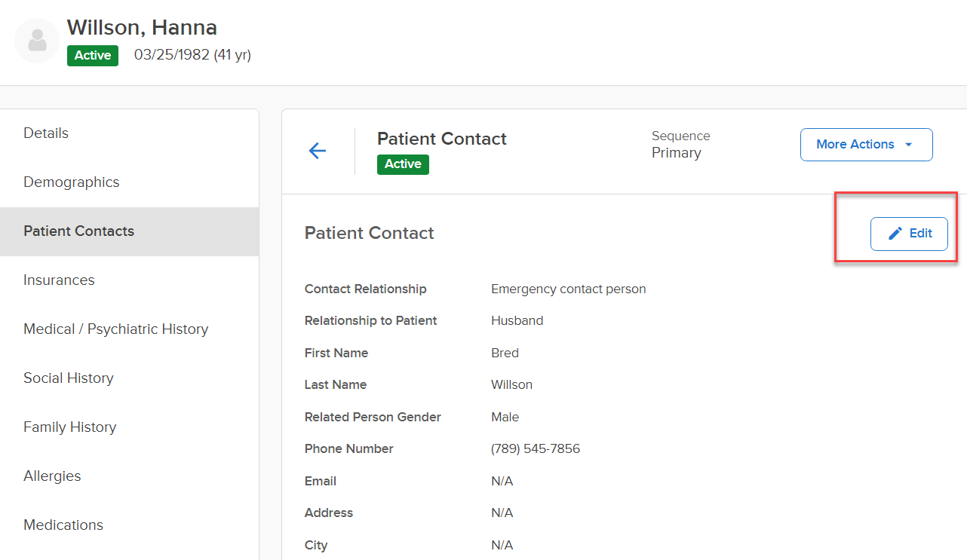The height and width of the screenshot is (560, 967).
Task: Click the More Actions caret arrow
Action: [x=908, y=145]
